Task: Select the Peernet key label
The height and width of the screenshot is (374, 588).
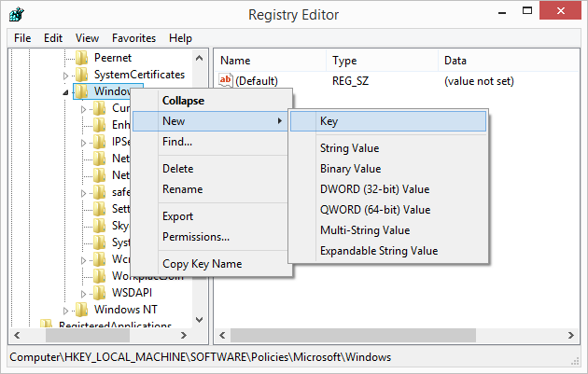Action: point(113,58)
